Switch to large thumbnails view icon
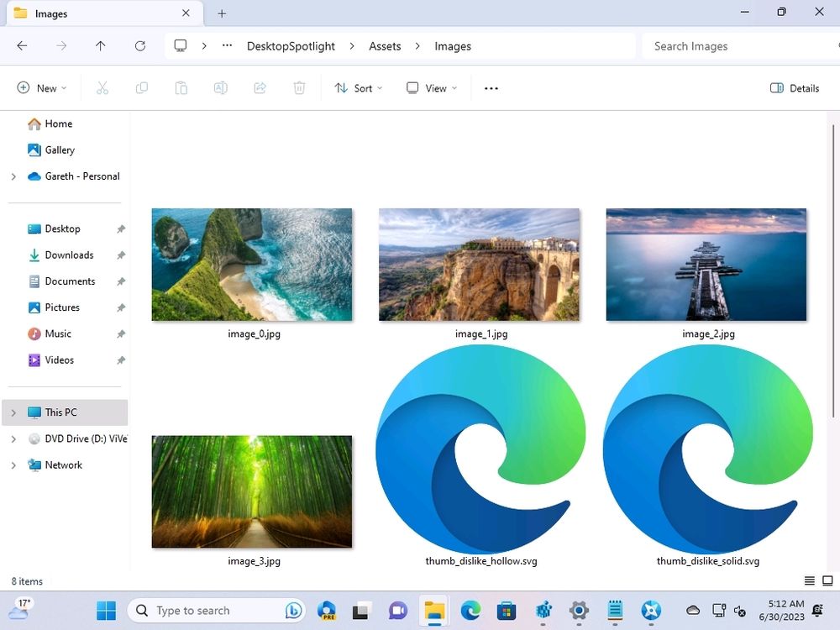This screenshot has height=630, width=840. (827, 580)
